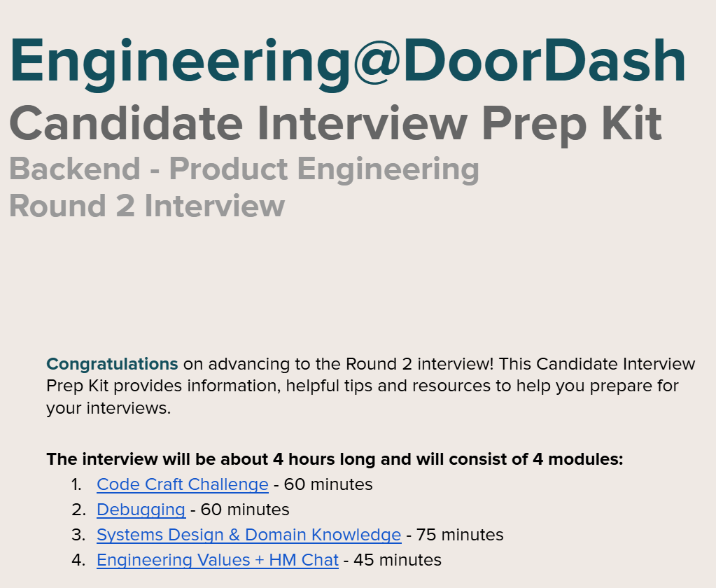Click list number 1 before Code Craft
Screen dimensions: 716x588
click(76, 484)
